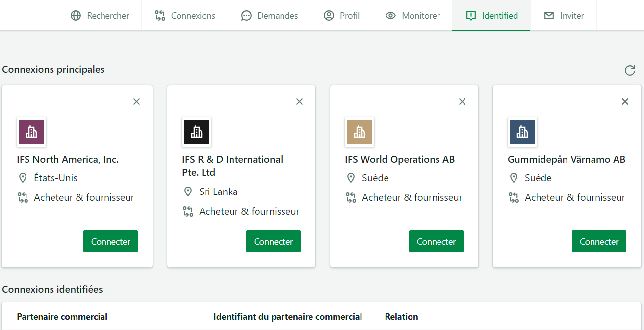Open the Gummidepån Värnamo AB name

[x=567, y=159]
